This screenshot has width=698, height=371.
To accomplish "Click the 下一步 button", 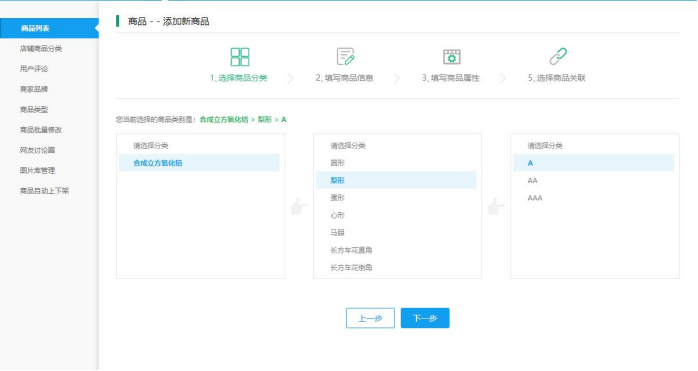I will pyautogui.click(x=425, y=318).
